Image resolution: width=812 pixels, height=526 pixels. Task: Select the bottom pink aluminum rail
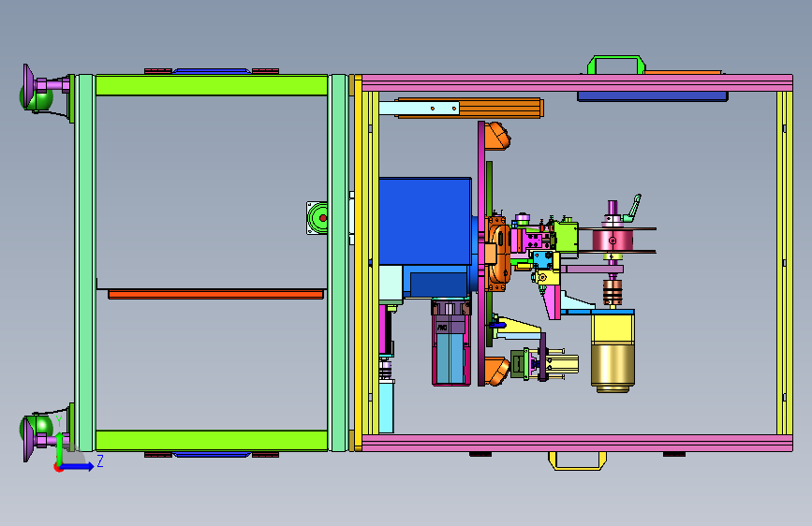point(577,443)
